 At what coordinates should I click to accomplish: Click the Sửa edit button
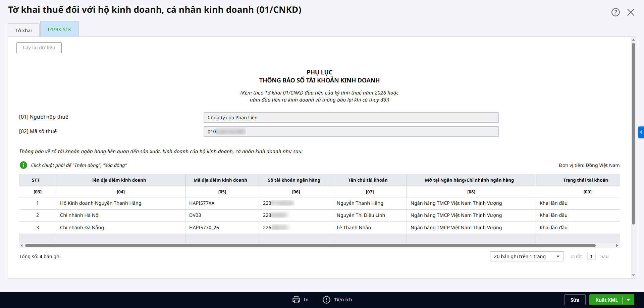tap(575, 300)
